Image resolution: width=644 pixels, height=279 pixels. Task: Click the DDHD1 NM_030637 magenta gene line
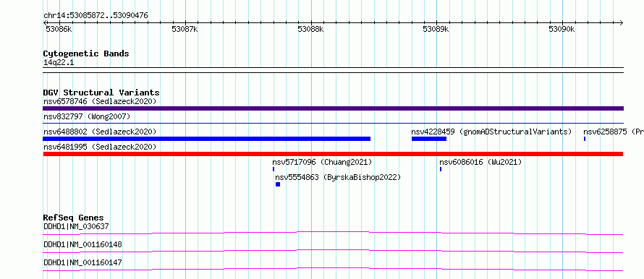pos(333,233)
